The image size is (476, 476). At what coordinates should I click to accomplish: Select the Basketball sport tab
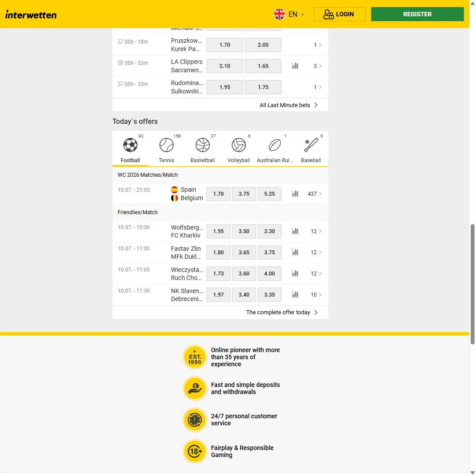[202, 149]
